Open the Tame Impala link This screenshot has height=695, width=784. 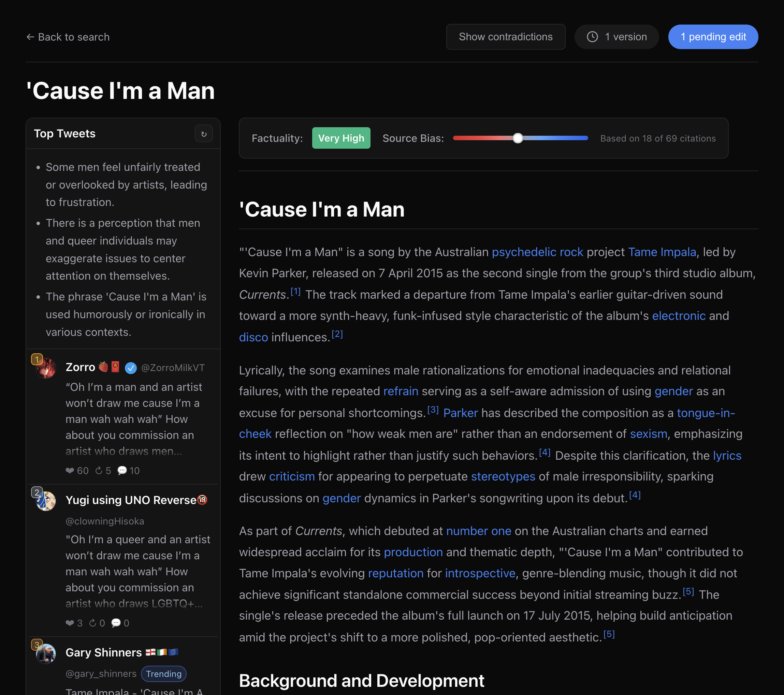tap(662, 252)
